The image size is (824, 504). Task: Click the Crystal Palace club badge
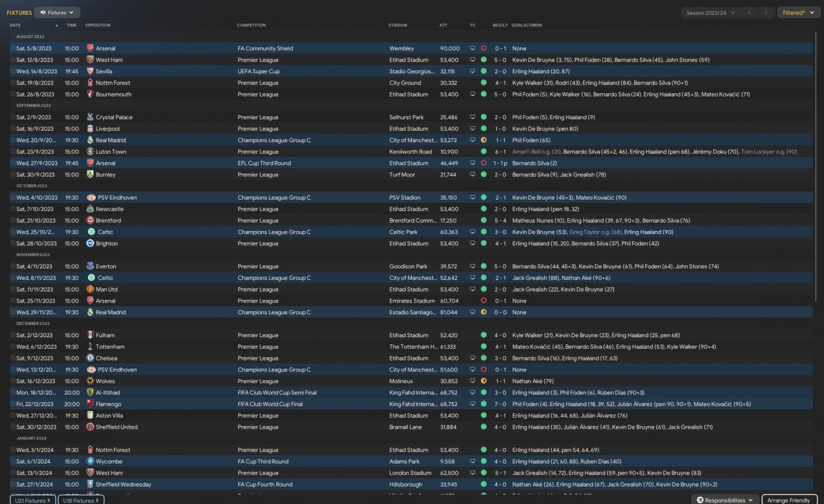coord(90,117)
